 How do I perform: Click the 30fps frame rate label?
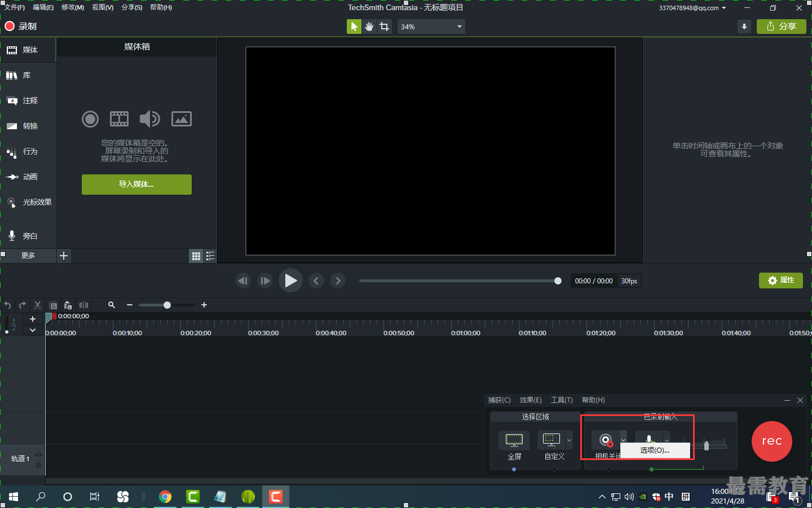tap(629, 281)
